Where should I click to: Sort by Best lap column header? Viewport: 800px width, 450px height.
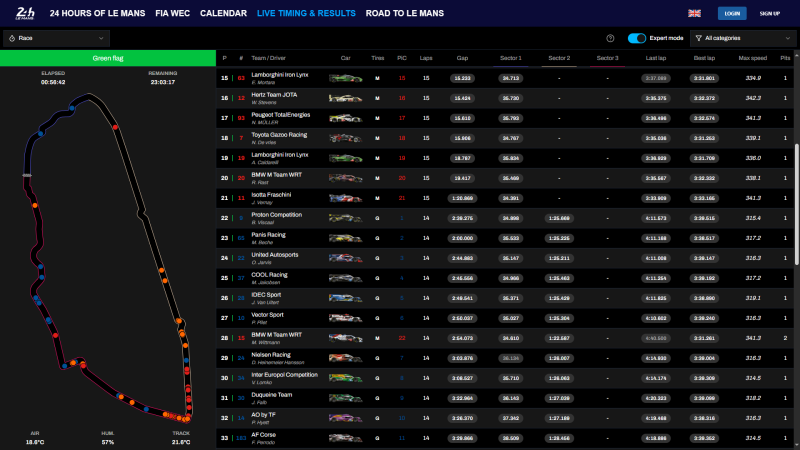click(704, 58)
